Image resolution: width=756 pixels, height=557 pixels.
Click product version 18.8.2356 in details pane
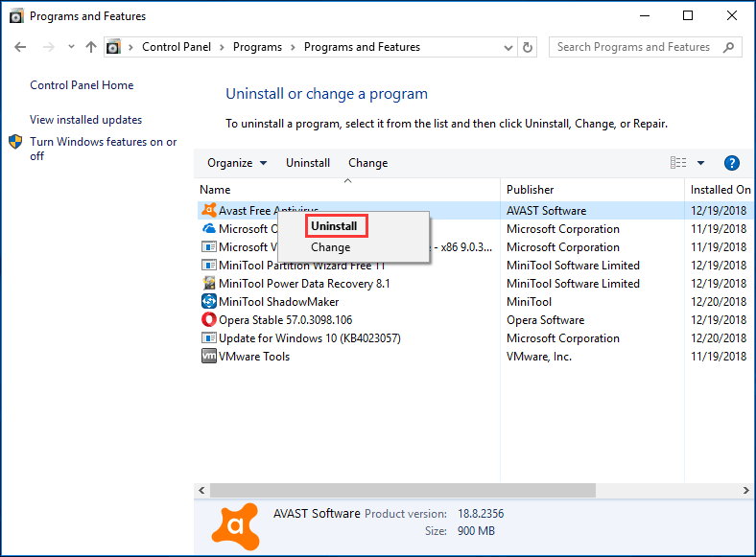(481, 514)
